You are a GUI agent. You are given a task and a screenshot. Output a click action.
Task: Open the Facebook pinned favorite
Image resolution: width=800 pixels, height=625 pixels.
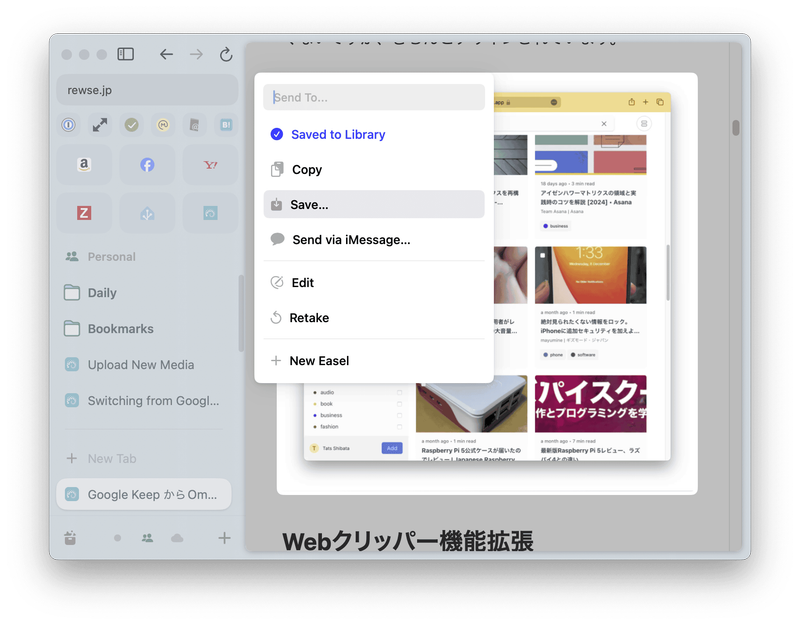[147, 165]
